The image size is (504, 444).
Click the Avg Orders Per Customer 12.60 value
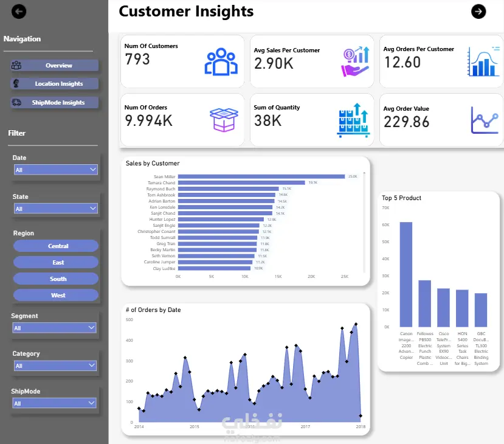402,62
